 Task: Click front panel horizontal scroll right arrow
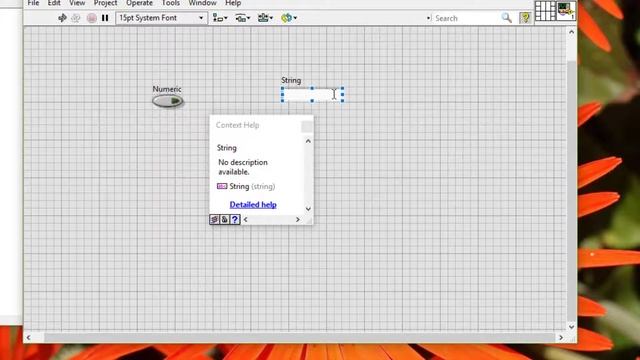(x=561, y=338)
